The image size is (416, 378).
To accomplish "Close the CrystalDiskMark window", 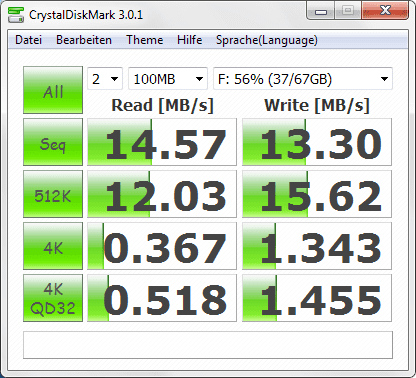I will 385,10.
